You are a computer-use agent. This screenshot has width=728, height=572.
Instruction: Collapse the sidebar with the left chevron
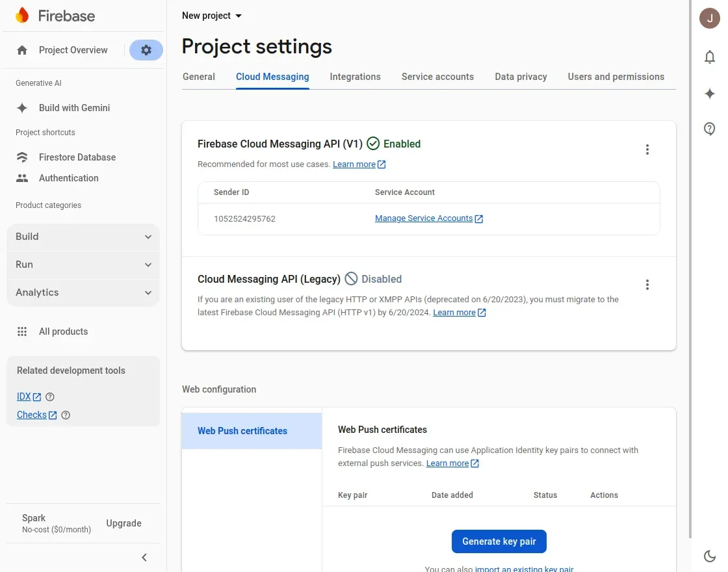coord(144,557)
